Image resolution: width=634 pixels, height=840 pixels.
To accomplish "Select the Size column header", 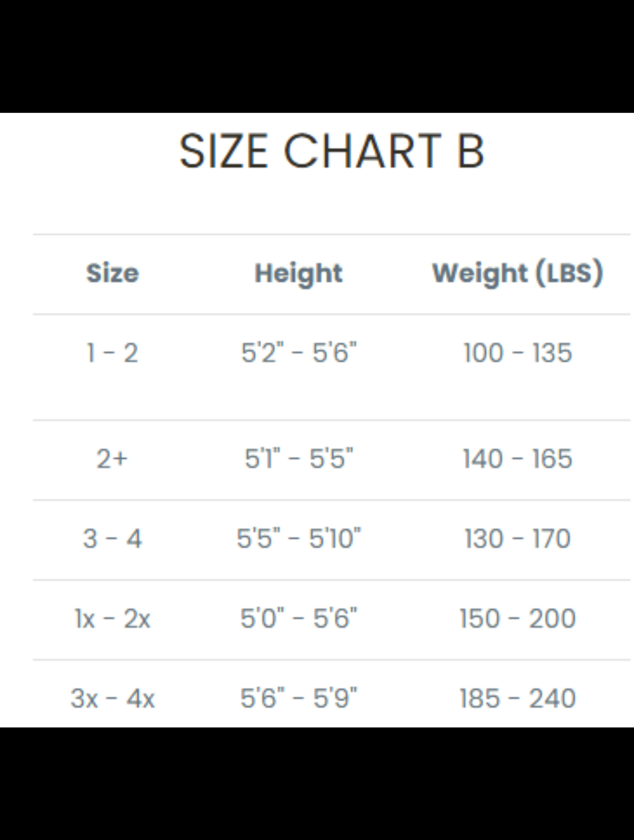I will pos(113,273).
